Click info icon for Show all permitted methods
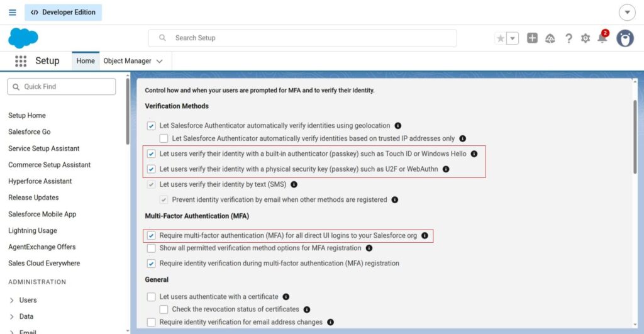This screenshot has height=334, width=644. (x=369, y=248)
